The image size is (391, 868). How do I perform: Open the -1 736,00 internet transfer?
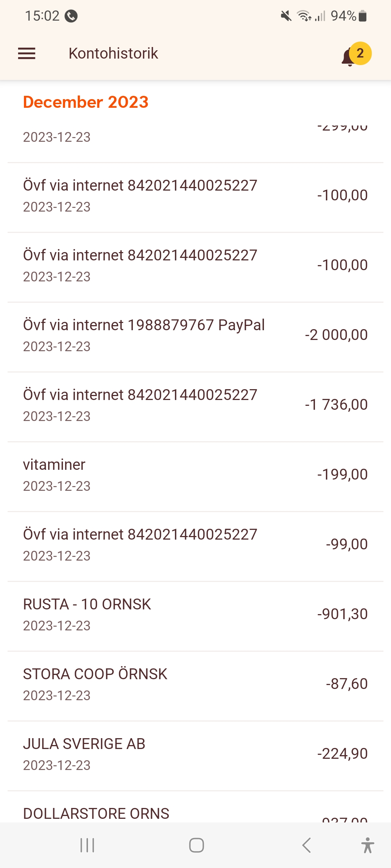point(195,405)
